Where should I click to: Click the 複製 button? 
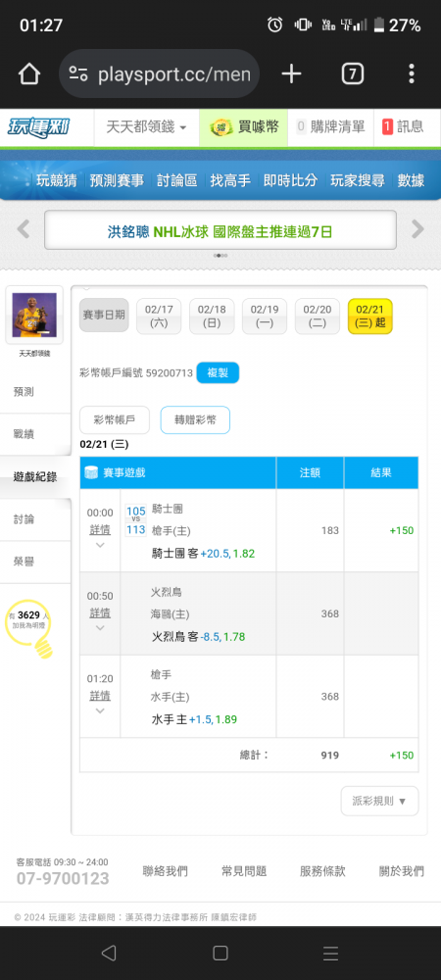218,373
